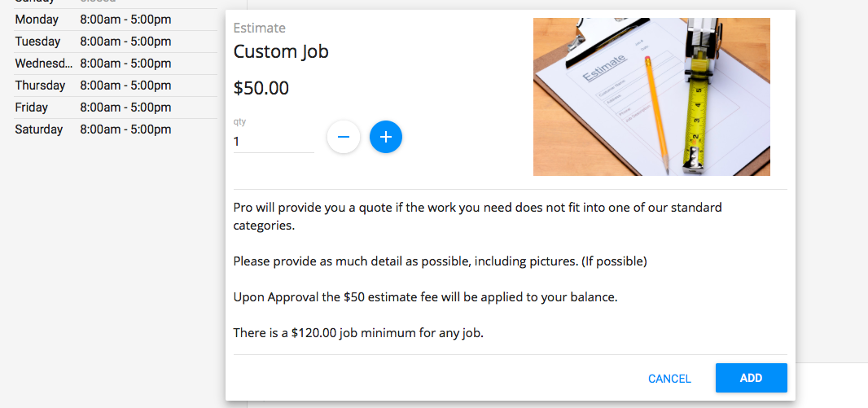
Task: Increase quantity with the plus button
Action: point(386,137)
